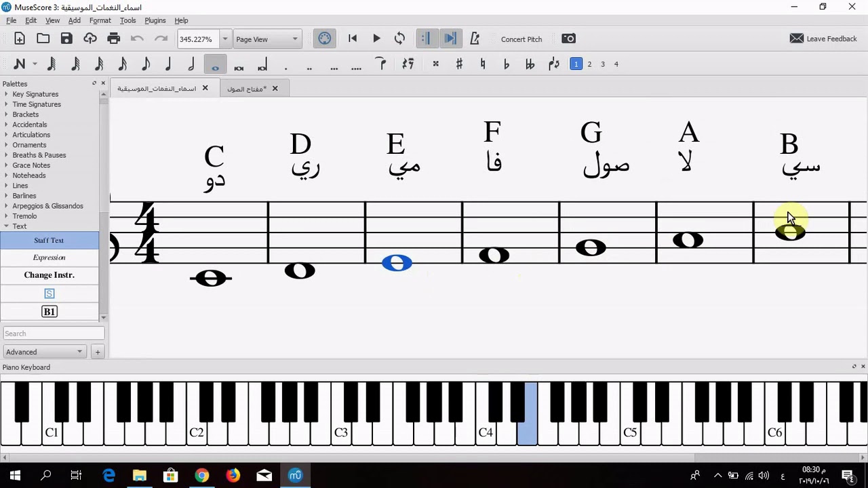868x488 pixels.
Task: Open the zoom percentage dropdown
Action: (225, 39)
